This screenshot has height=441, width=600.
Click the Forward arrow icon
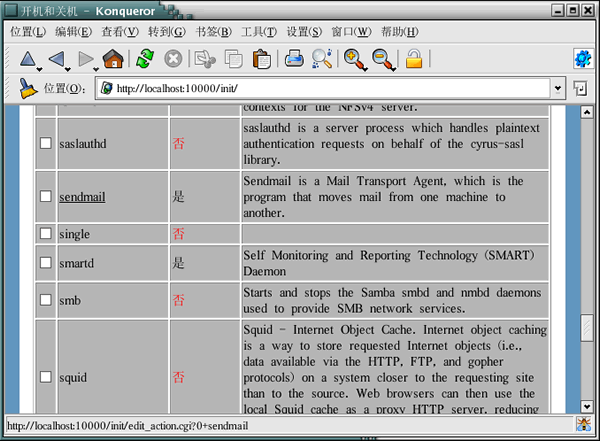pos(85,59)
